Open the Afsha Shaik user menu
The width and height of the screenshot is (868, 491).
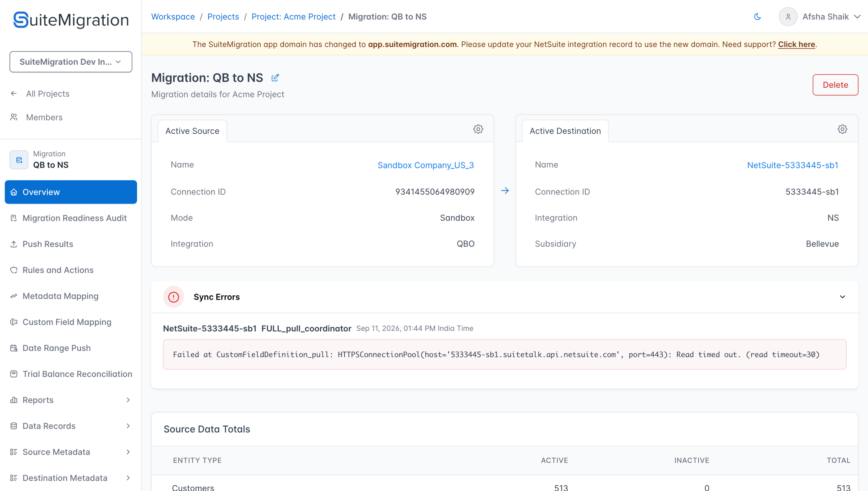(x=820, y=16)
